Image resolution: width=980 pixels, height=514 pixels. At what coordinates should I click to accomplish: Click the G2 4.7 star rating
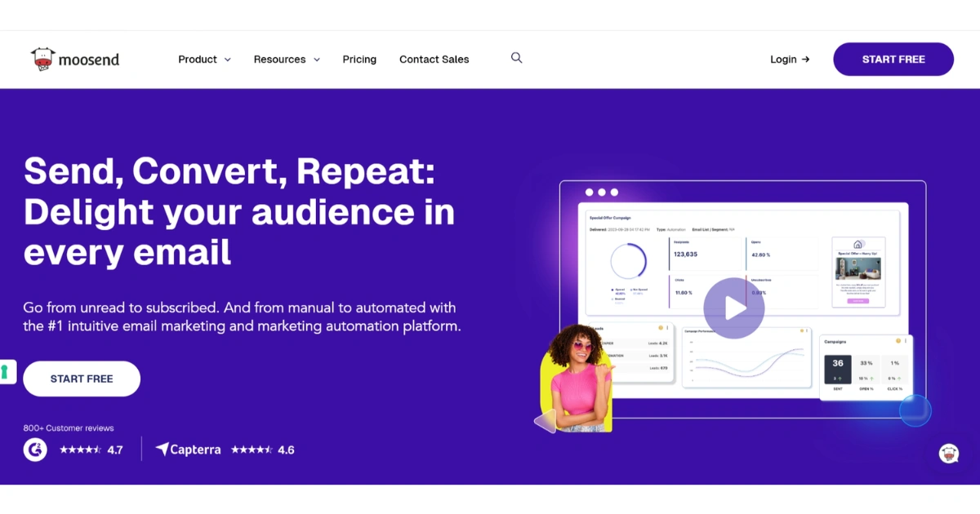(x=91, y=450)
